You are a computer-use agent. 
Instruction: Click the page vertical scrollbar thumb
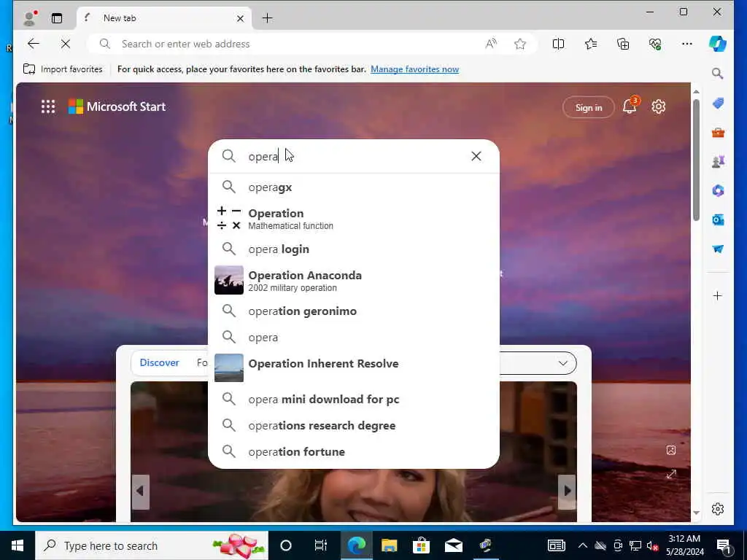(696, 160)
